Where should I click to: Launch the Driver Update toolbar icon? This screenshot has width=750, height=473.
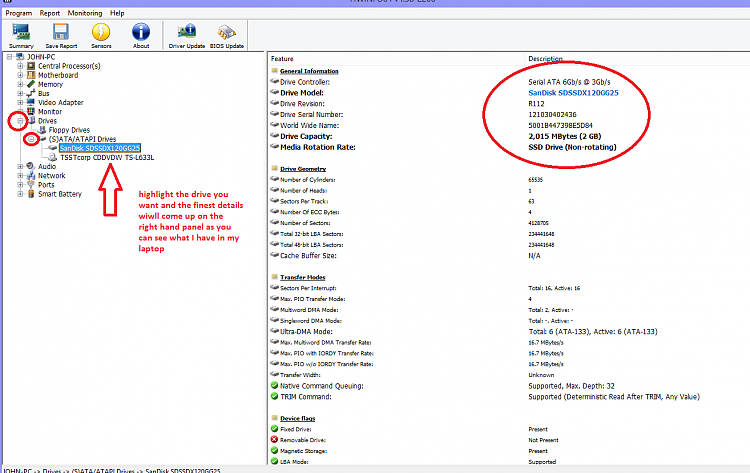[x=187, y=36]
